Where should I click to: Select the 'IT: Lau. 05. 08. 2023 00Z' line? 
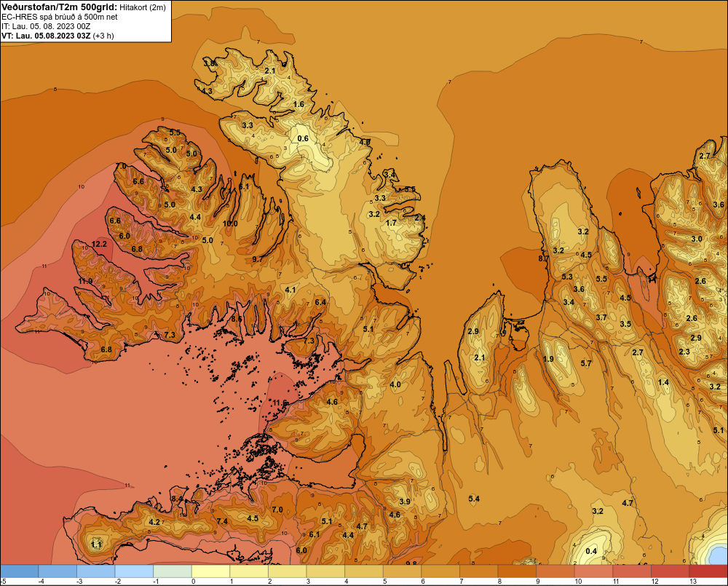45,26
